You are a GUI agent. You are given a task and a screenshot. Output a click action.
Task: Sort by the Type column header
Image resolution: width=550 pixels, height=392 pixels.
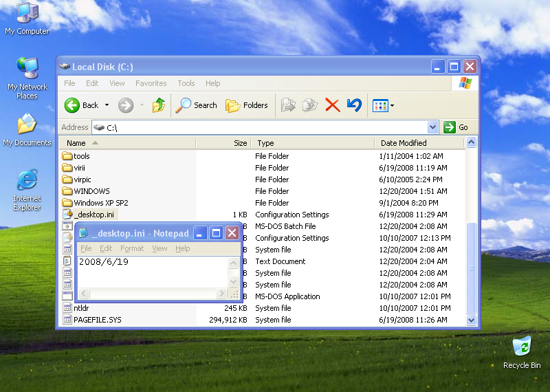coord(313,143)
